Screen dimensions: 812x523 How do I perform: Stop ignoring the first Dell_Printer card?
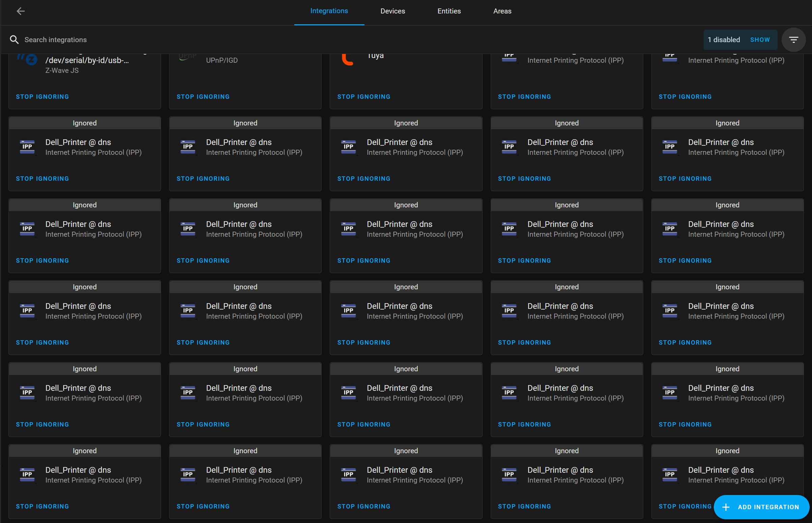coord(43,178)
